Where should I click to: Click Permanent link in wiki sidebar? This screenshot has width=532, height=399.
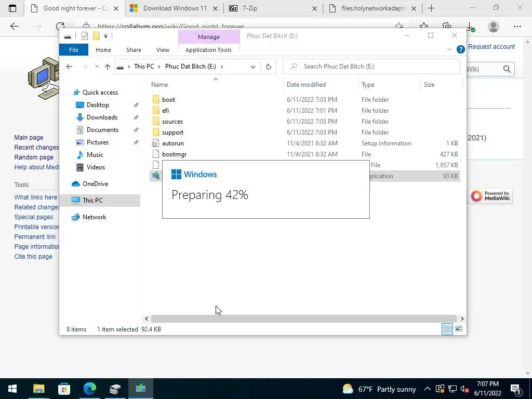35,236
